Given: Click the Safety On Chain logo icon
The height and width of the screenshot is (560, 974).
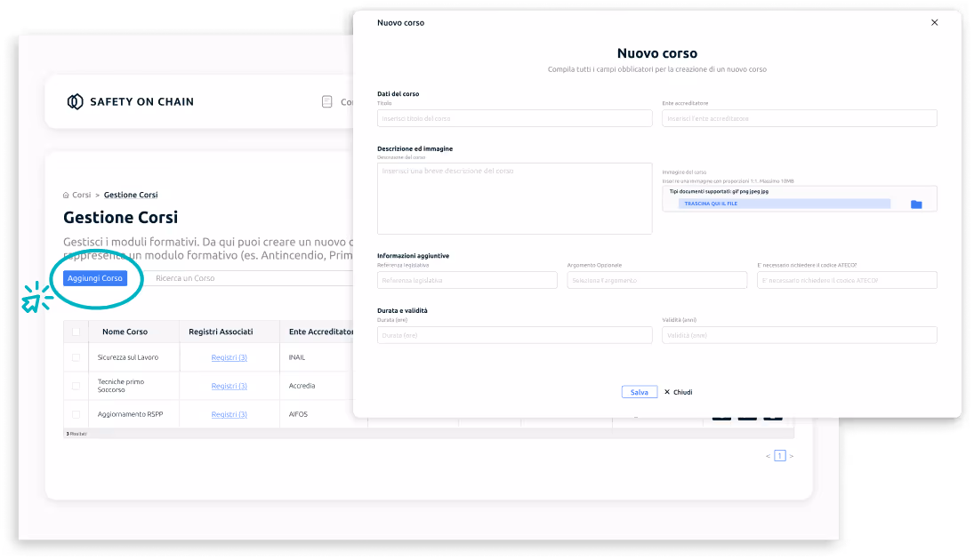Looking at the screenshot, I should [x=75, y=102].
